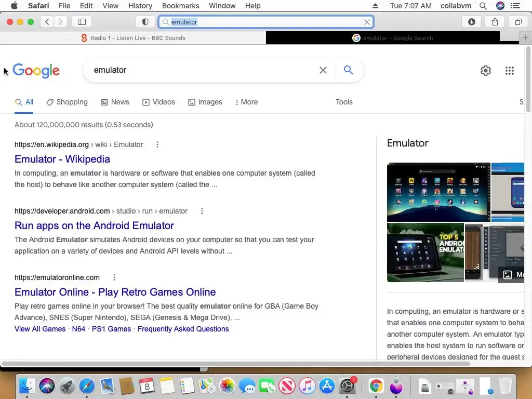The width and height of the screenshot is (532, 399).
Task: Open the privacy report shield icon
Action: (x=145, y=22)
